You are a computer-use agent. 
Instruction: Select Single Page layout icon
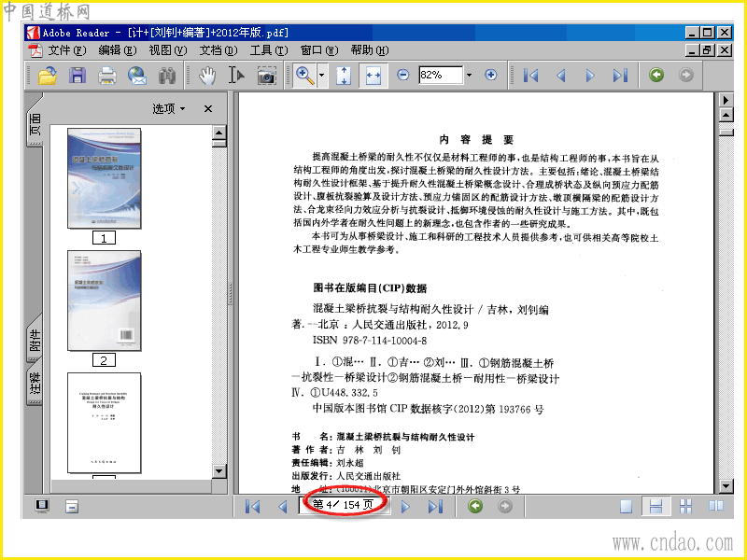[x=626, y=506]
